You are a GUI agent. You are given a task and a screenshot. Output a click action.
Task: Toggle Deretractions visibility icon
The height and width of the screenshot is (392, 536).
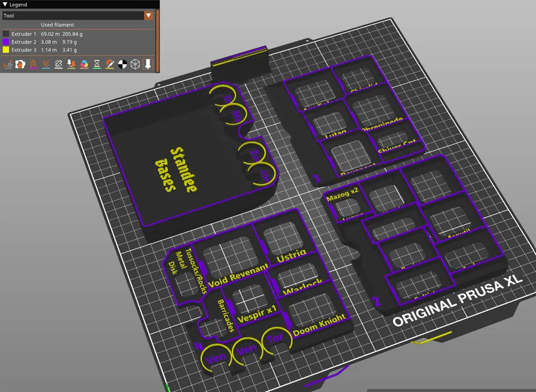pos(46,64)
